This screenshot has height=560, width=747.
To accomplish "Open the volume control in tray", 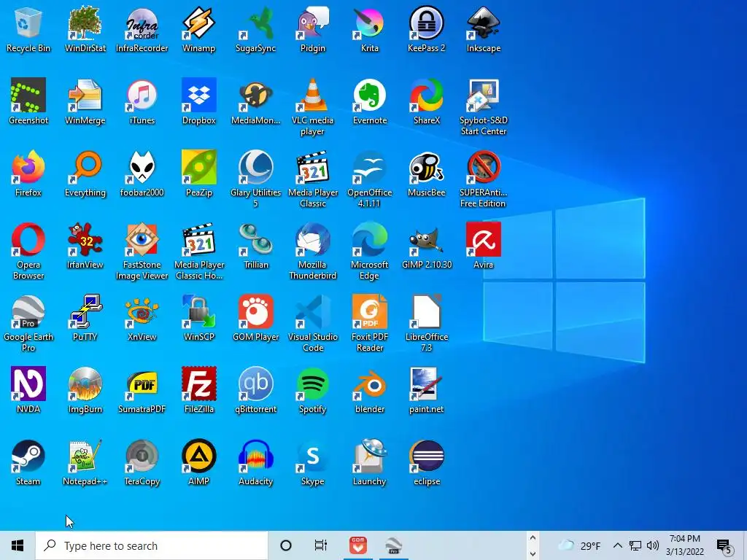I will tap(653, 545).
